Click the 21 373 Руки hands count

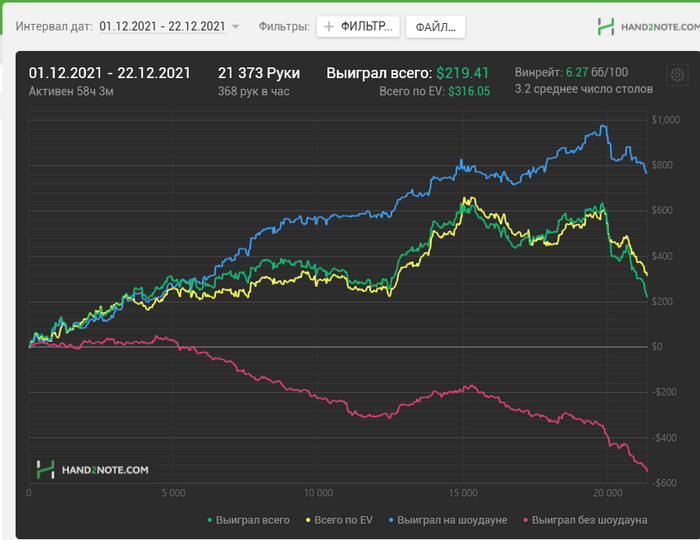(259, 73)
